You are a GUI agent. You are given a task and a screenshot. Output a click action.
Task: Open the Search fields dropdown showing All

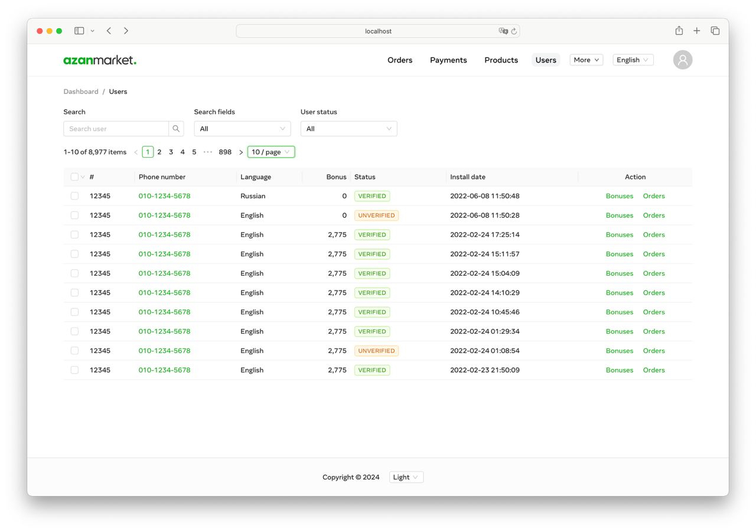[242, 128]
